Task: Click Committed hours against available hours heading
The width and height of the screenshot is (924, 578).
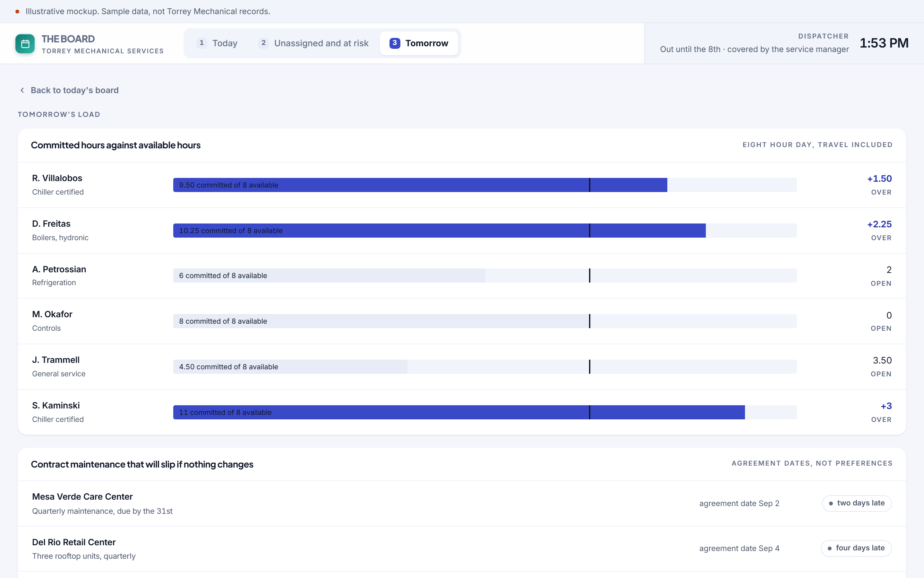Action: point(116,145)
